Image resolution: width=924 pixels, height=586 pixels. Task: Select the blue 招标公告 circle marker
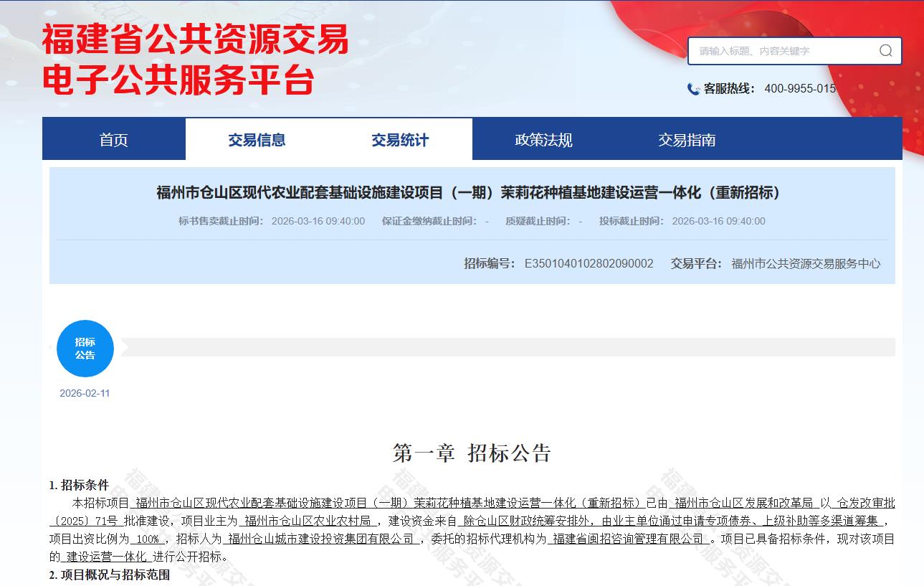[x=85, y=349]
